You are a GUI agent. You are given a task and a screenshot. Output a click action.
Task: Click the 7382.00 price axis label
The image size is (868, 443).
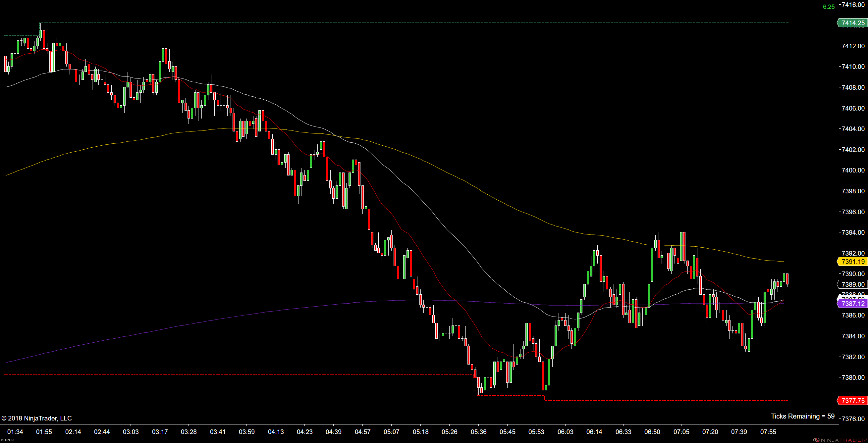[x=853, y=357]
